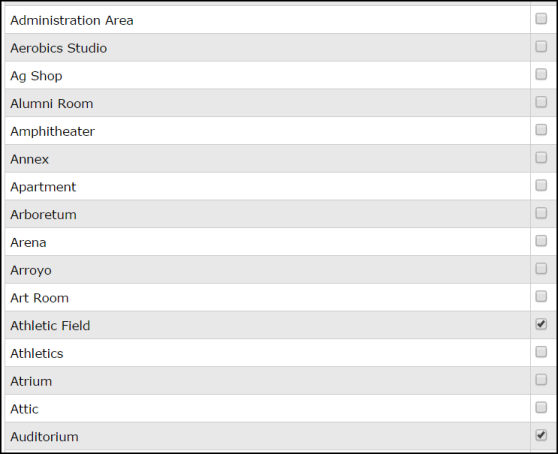558x454 pixels.
Task: Click the Amphitheater row label
Action: (52, 132)
